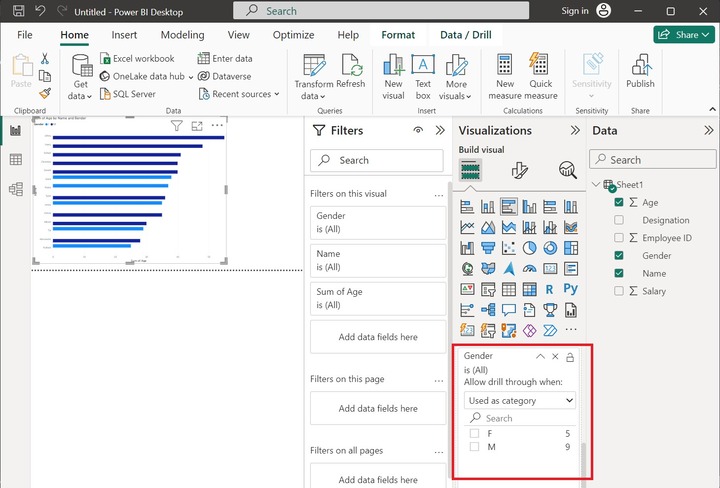Open the 'Used as category' dropdown

coord(521,400)
